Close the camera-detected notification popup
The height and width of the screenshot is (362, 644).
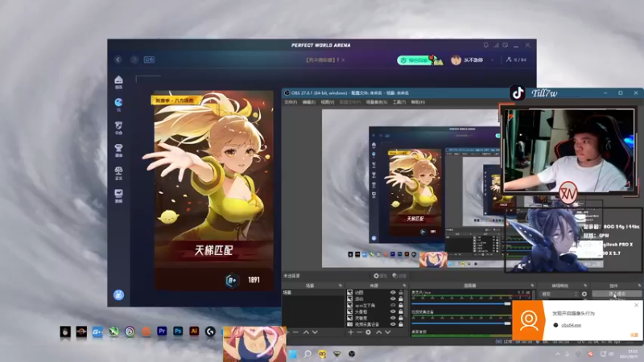tap(636, 305)
